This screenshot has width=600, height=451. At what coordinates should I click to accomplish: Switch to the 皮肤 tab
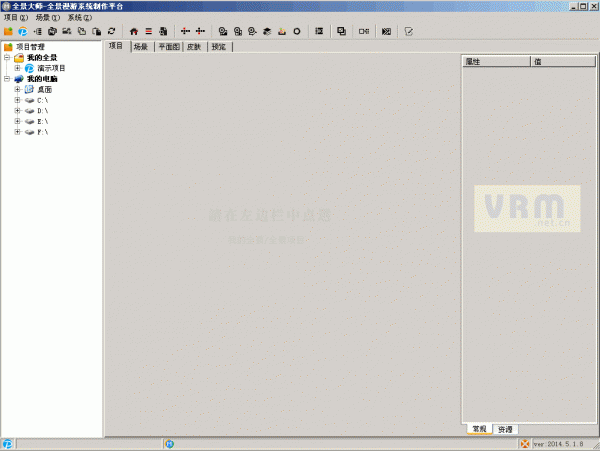pos(194,47)
